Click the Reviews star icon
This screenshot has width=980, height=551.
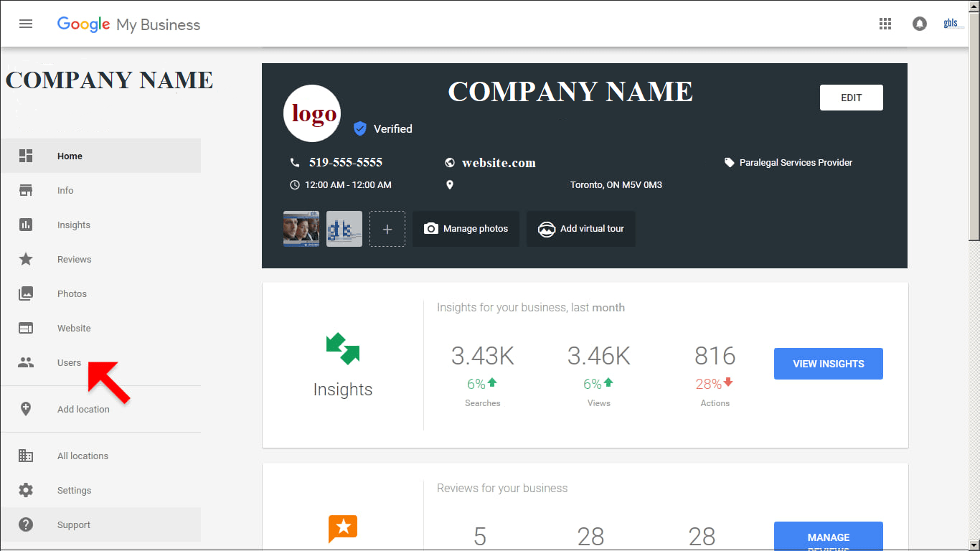[26, 259]
